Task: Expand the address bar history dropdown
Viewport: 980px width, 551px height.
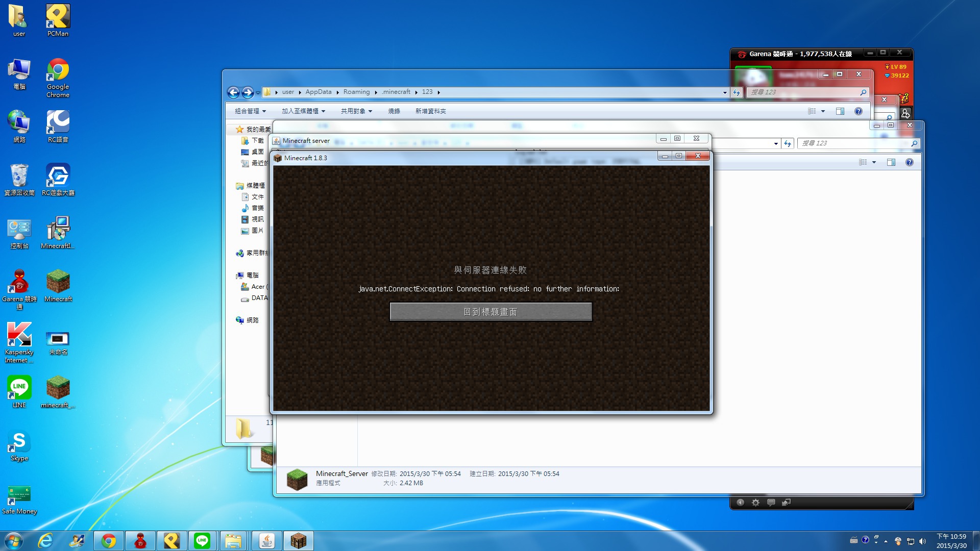Action: click(725, 92)
